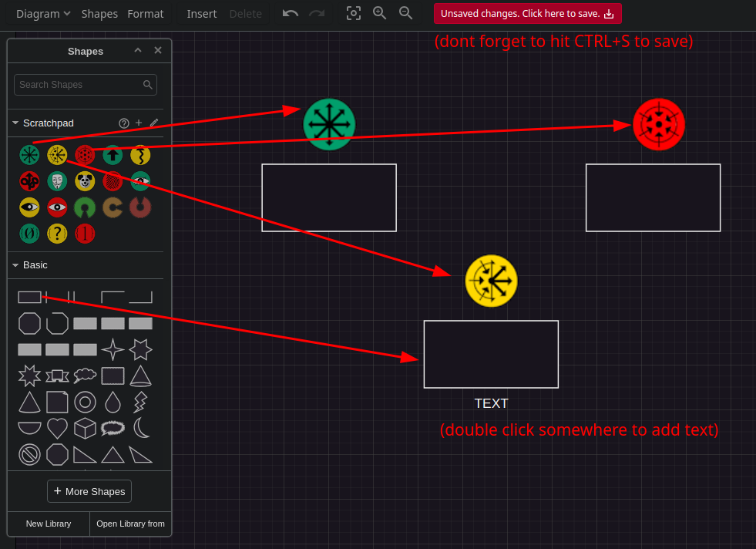Select yellow eye scratchpad icon

(x=29, y=207)
